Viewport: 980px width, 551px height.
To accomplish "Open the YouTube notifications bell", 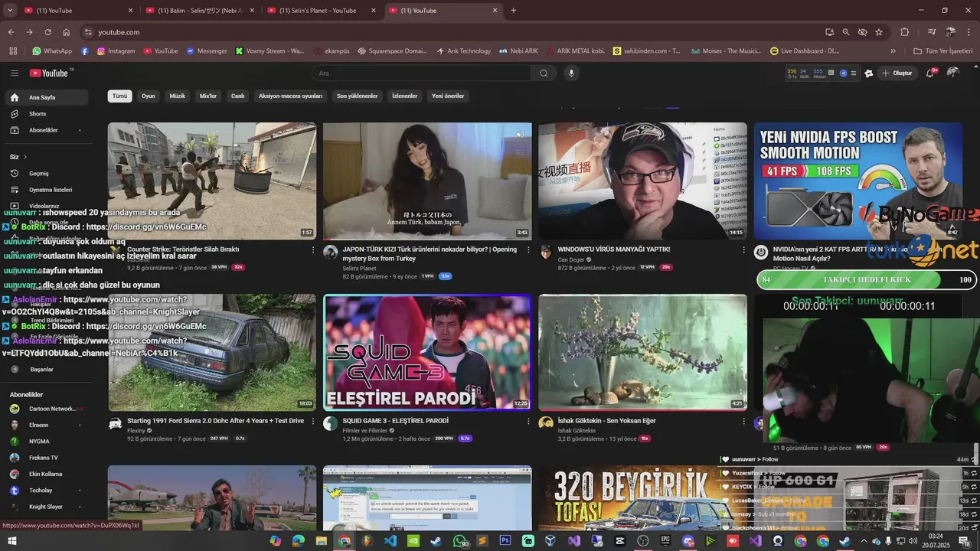I will (929, 73).
